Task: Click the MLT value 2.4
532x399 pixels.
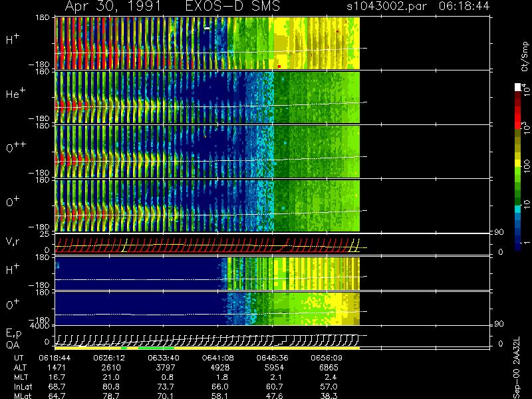Action: [x=331, y=377]
